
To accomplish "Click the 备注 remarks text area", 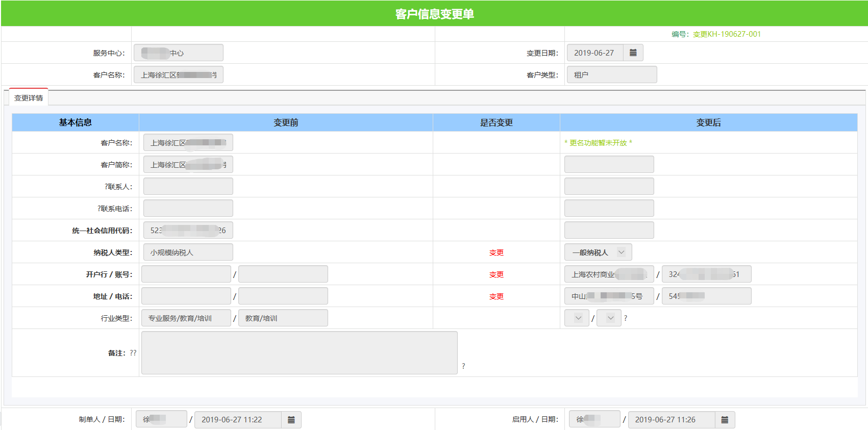I will tap(299, 352).
